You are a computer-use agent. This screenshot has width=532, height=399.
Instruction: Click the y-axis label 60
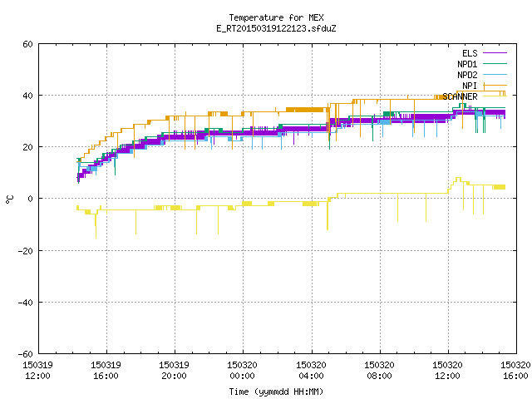27,44
